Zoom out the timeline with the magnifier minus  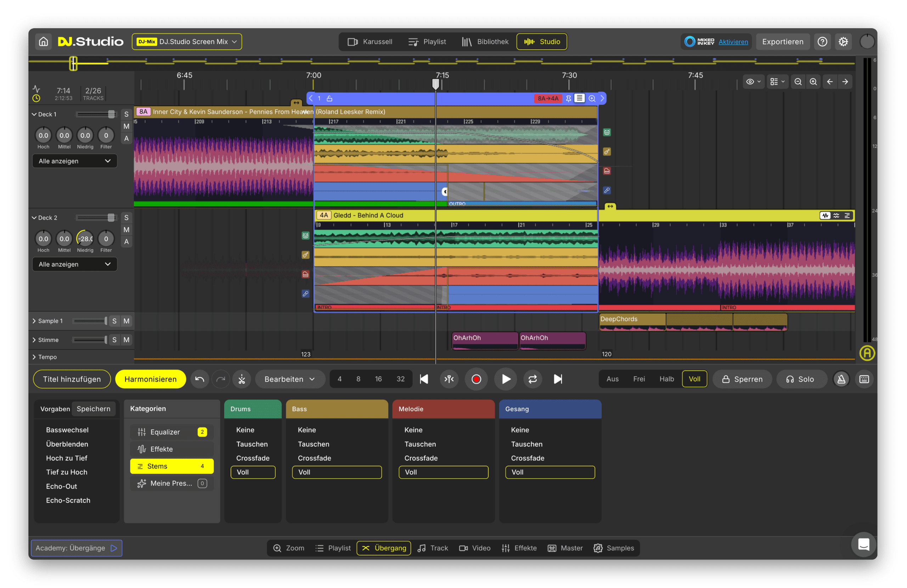[x=798, y=81]
